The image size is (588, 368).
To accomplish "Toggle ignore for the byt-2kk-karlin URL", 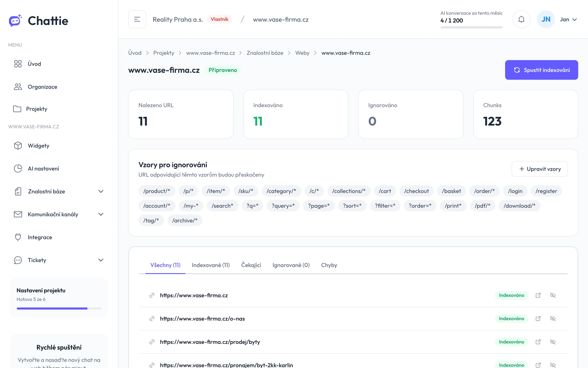I will pos(553,365).
